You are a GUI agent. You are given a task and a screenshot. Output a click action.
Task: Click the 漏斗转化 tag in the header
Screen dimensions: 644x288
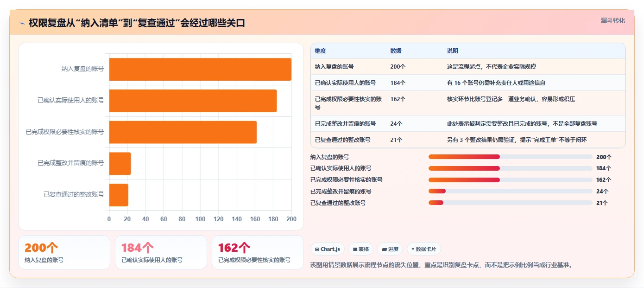click(x=612, y=20)
